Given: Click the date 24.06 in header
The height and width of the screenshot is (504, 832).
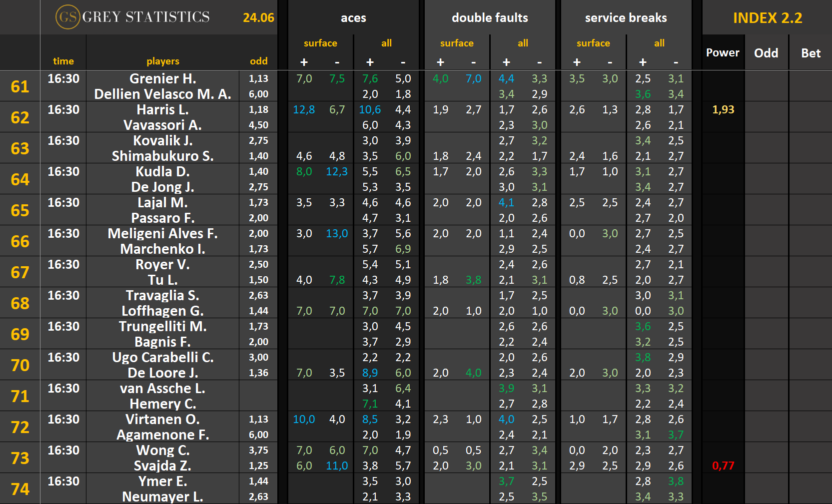Looking at the screenshot, I should click(258, 18).
